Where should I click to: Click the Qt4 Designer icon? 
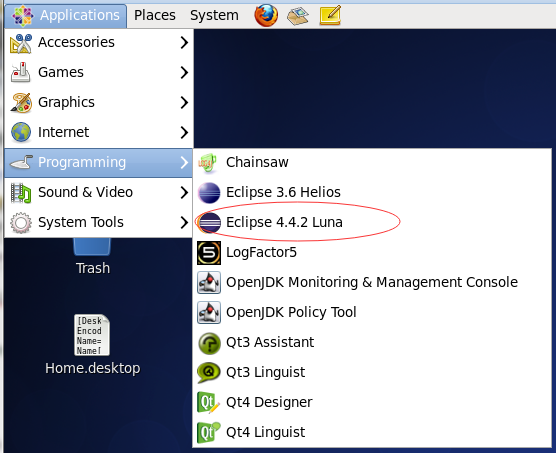pos(208,403)
